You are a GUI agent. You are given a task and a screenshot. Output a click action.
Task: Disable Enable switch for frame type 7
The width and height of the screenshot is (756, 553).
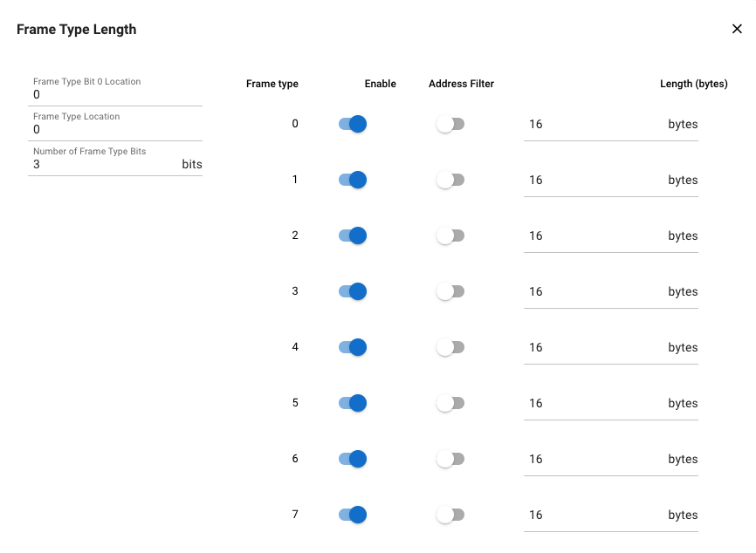point(353,515)
